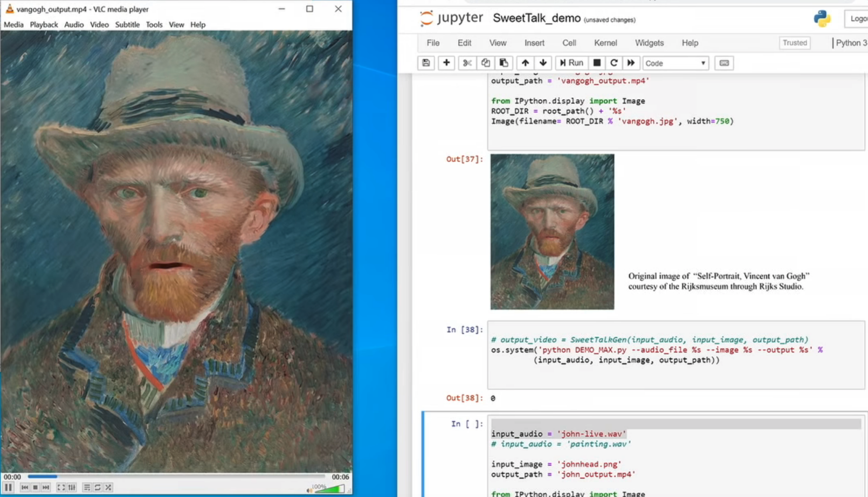Image resolution: width=868 pixels, height=497 pixels.
Task: Click the VLC cone icon in title bar
Action: (x=9, y=9)
